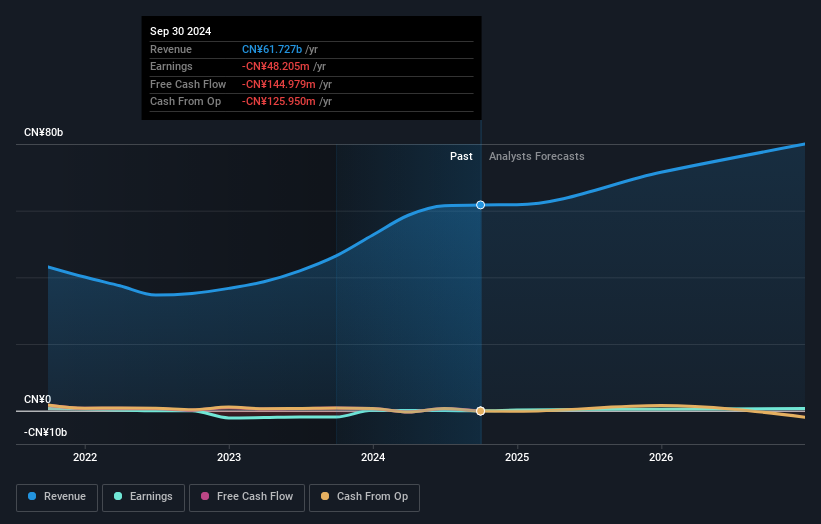Image resolution: width=821 pixels, height=524 pixels.
Task: Click the Revenue row label in tooltip
Action: (x=171, y=49)
